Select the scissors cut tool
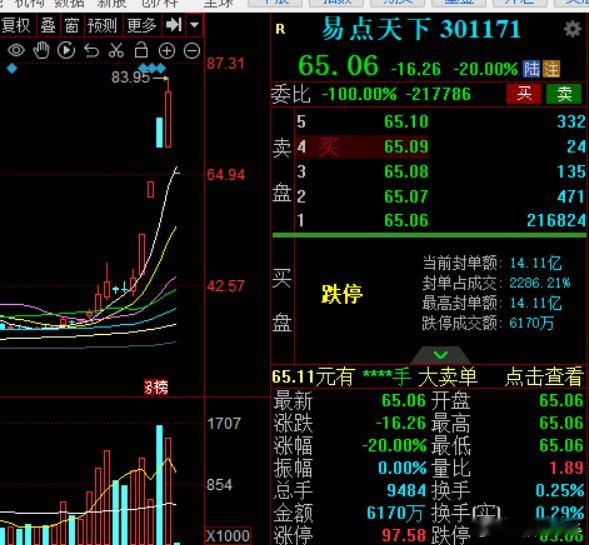Viewport: 589px width, 545px height. [116, 50]
